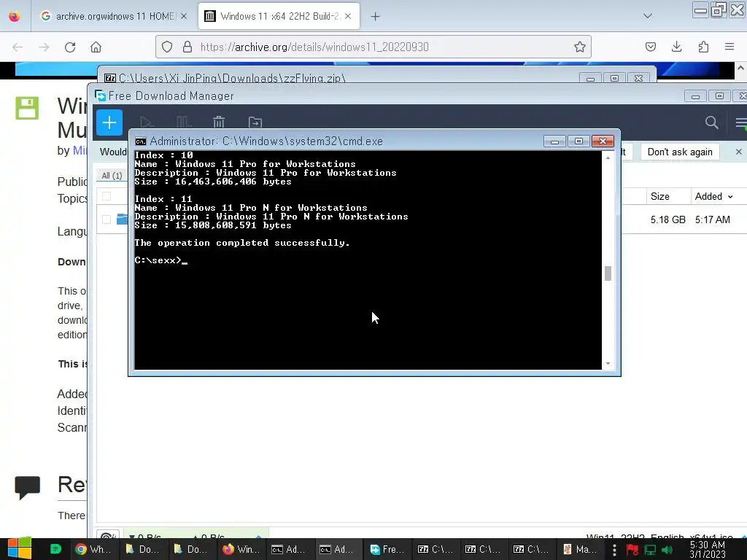Close the archive.org Google search tab
This screenshot has width=747, height=560.
pos(184,16)
